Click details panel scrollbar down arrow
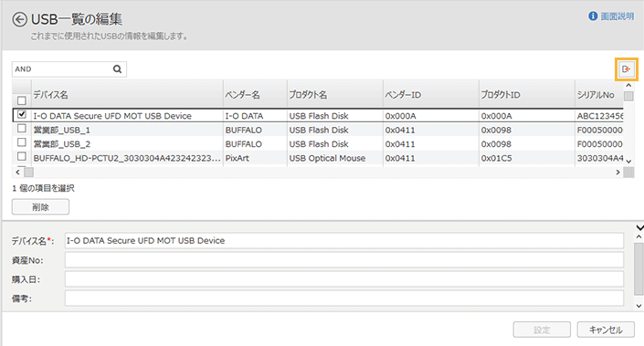Screen dimensions: 644x346 (x=639, y=306)
